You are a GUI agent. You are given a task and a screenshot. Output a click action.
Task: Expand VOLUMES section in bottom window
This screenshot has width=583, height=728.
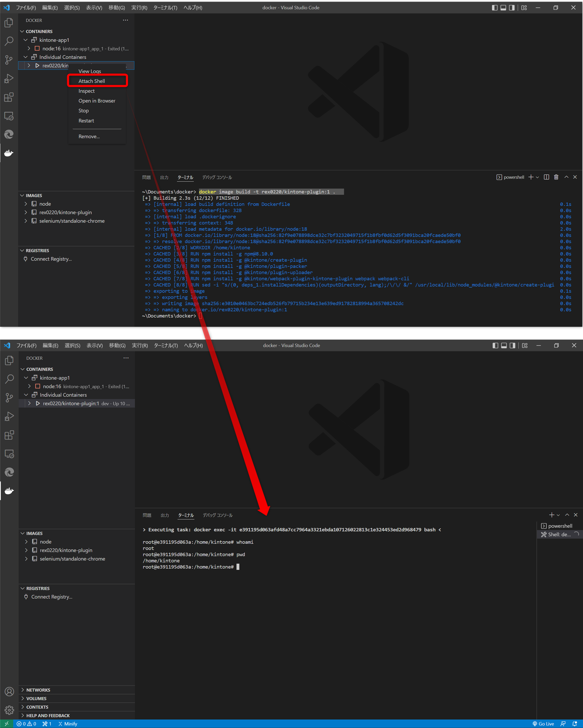[77, 699]
